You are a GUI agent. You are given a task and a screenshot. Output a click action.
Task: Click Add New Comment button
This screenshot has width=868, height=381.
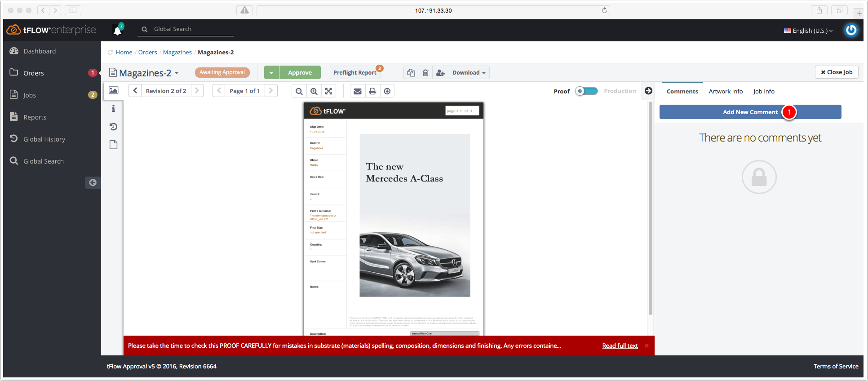pyautogui.click(x=750, y=112)
